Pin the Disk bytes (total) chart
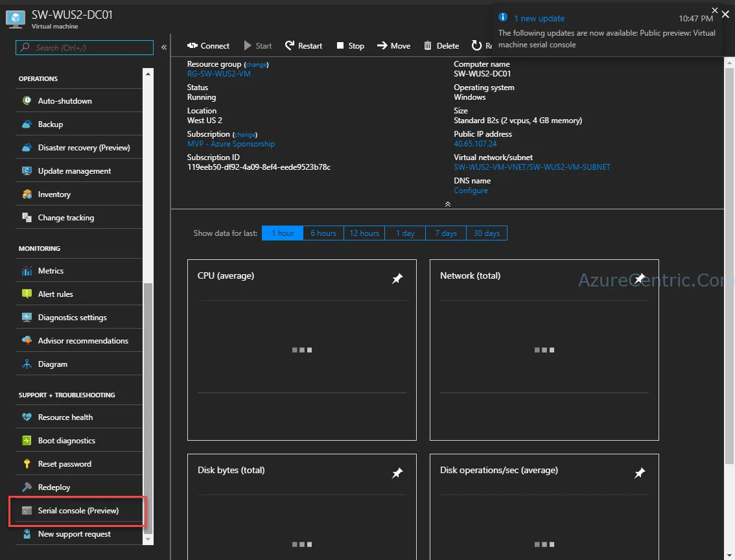 [x=397, y=473]
